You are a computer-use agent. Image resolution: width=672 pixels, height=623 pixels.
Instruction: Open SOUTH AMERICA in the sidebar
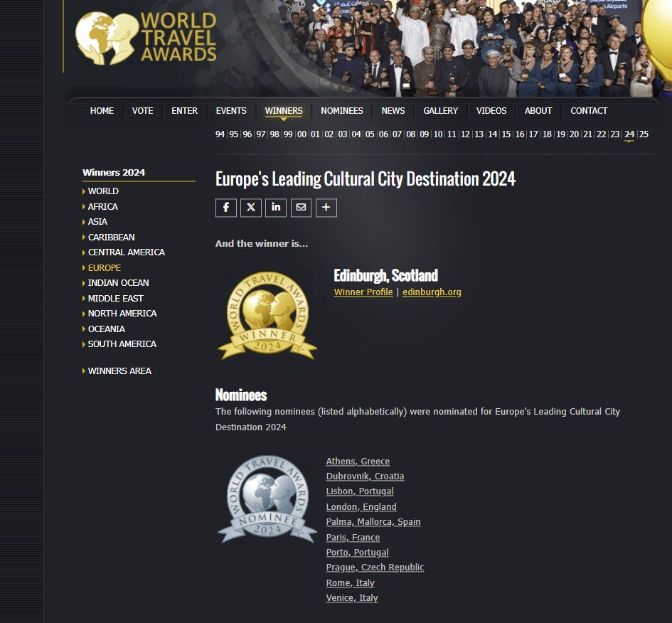[122, 344]
